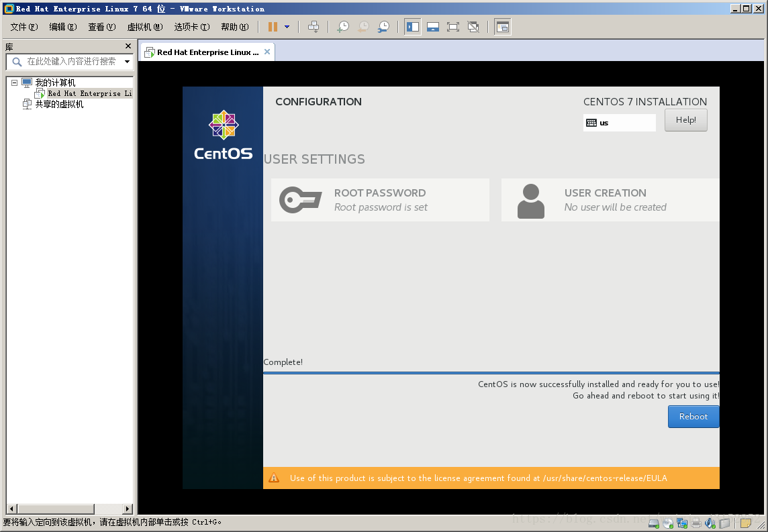Collapse the 我的计算机 tree node
Image resolution: width=768 pixels, height=532 pixels.
14,83
